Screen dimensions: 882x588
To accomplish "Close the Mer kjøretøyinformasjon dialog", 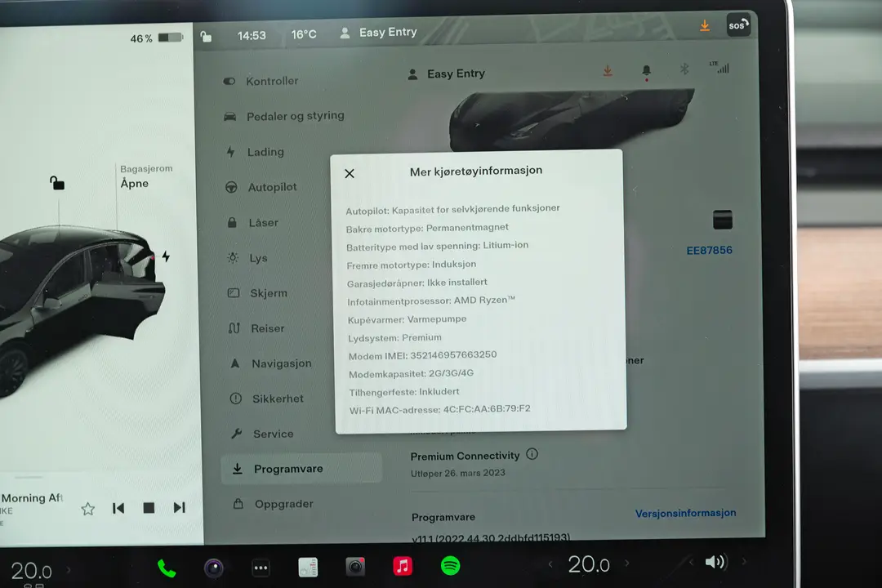I will click(x=350, y=173).
